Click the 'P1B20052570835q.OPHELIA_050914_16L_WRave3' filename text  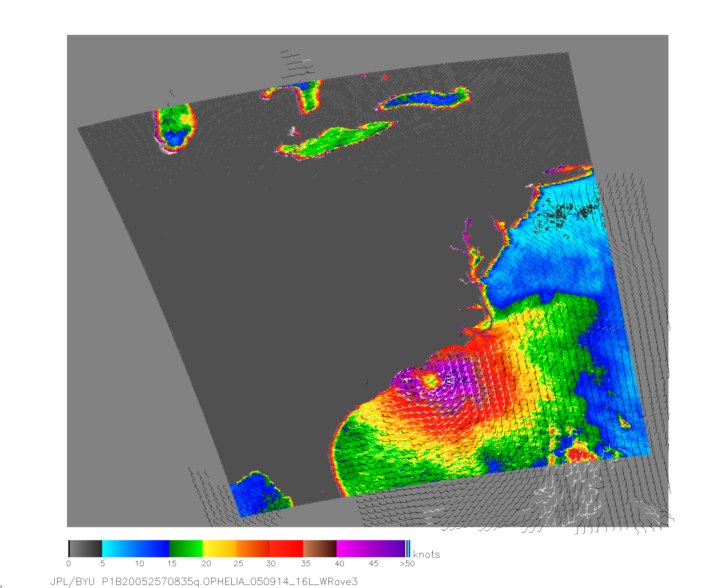point(230,582)
